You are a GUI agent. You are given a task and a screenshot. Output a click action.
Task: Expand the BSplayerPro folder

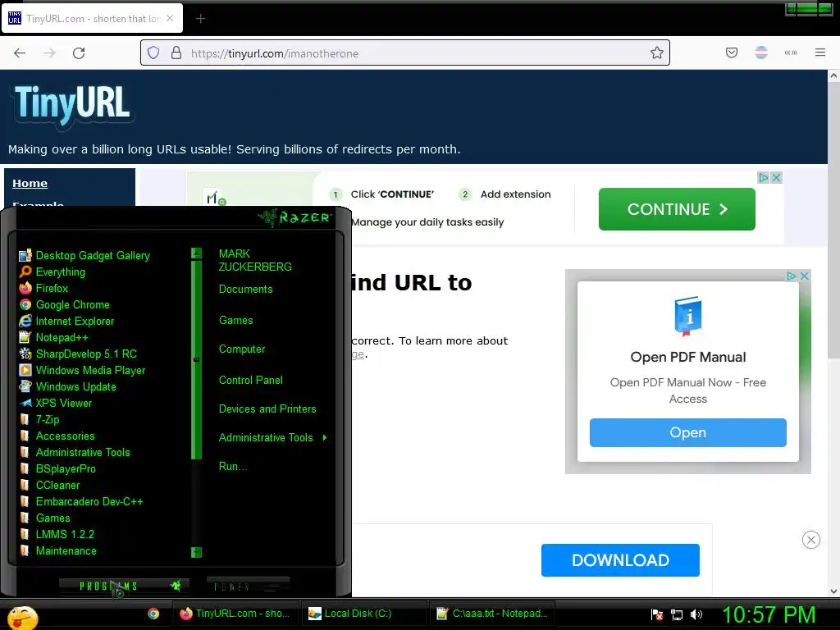[58, 468]
